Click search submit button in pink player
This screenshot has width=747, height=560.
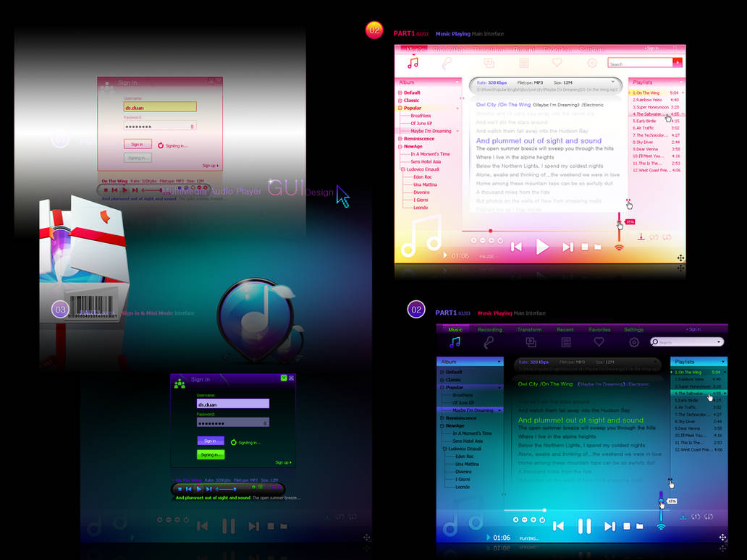pos(677,62)
